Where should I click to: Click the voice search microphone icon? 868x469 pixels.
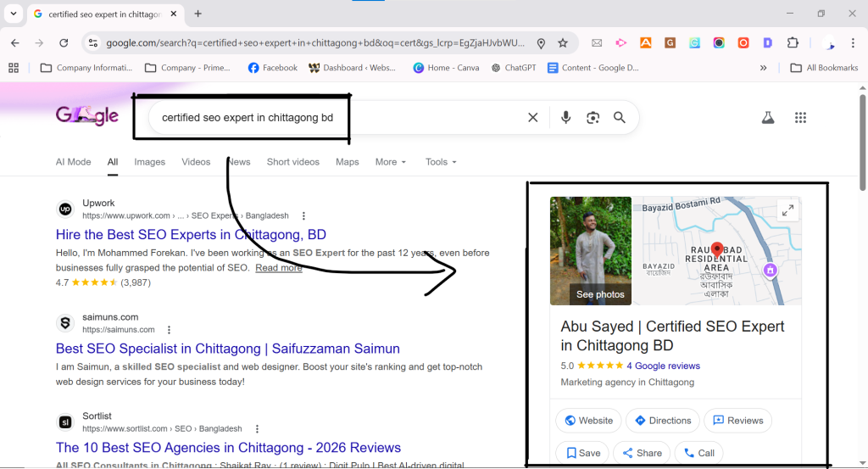(x=565, y=118)
